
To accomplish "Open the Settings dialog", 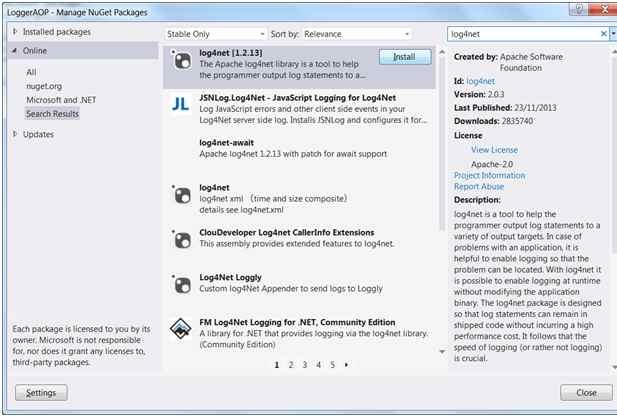I will tap(41, 393).
